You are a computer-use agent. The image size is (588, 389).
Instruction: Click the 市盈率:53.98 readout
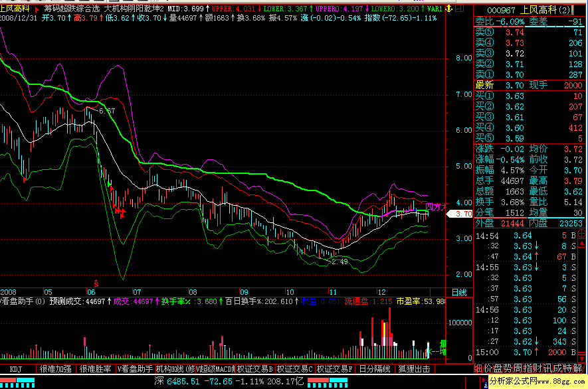(421, 301)
